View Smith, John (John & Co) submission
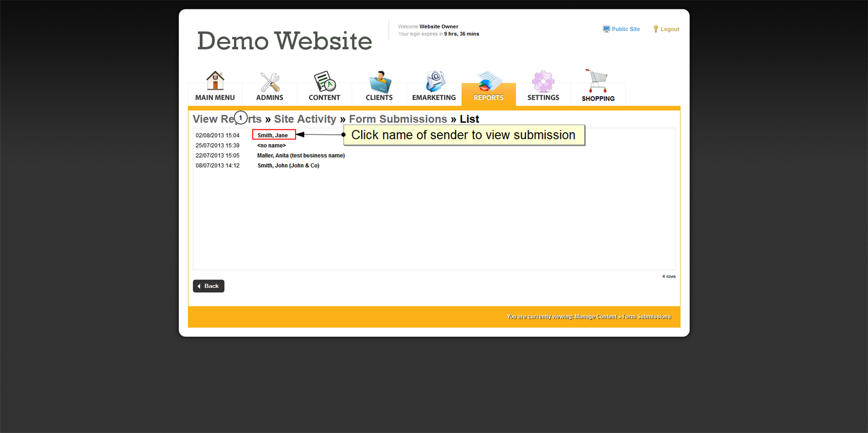 click(x=288, y=166)
